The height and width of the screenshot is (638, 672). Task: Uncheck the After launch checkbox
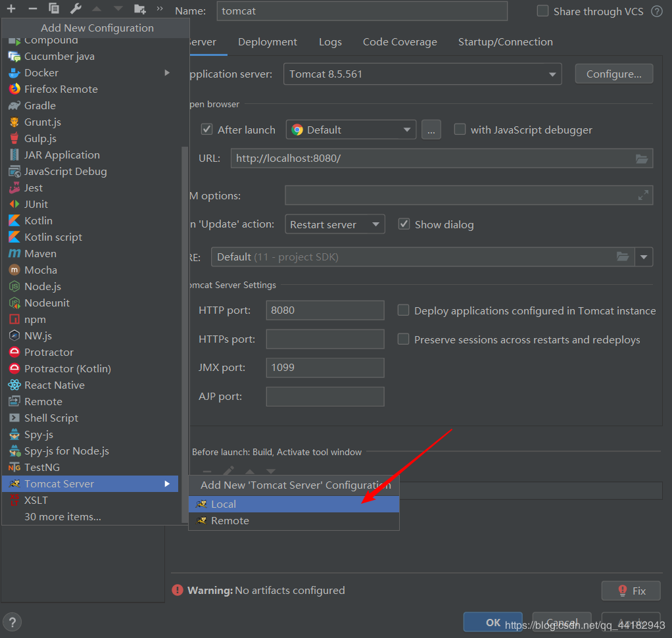[x=206, y=129]
